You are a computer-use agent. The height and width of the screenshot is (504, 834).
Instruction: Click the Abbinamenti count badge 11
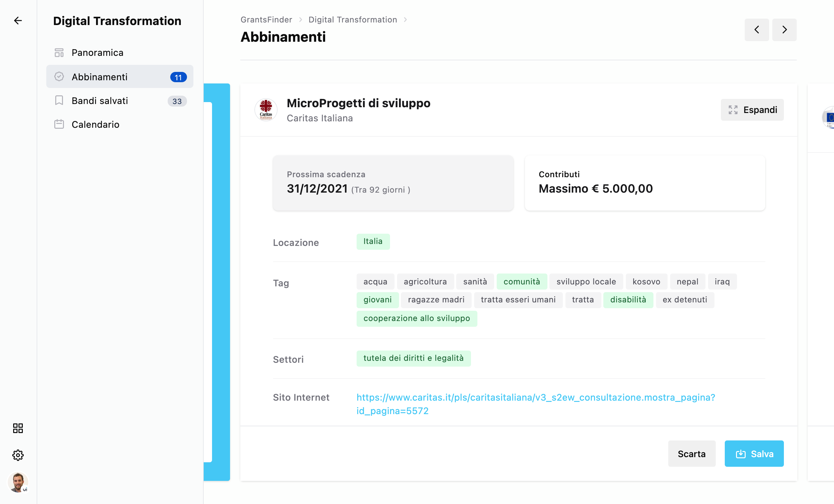[x=178, y=77]
